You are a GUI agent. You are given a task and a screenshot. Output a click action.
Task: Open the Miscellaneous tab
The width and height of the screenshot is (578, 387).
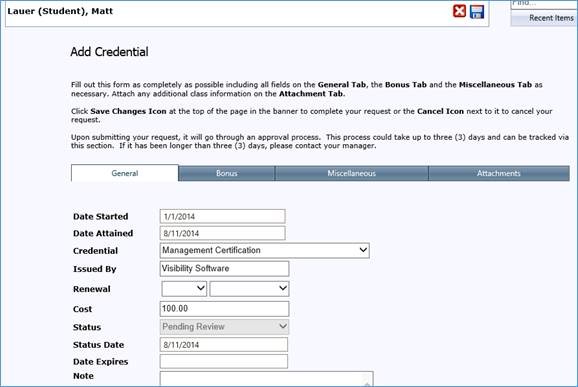[352, 173]
